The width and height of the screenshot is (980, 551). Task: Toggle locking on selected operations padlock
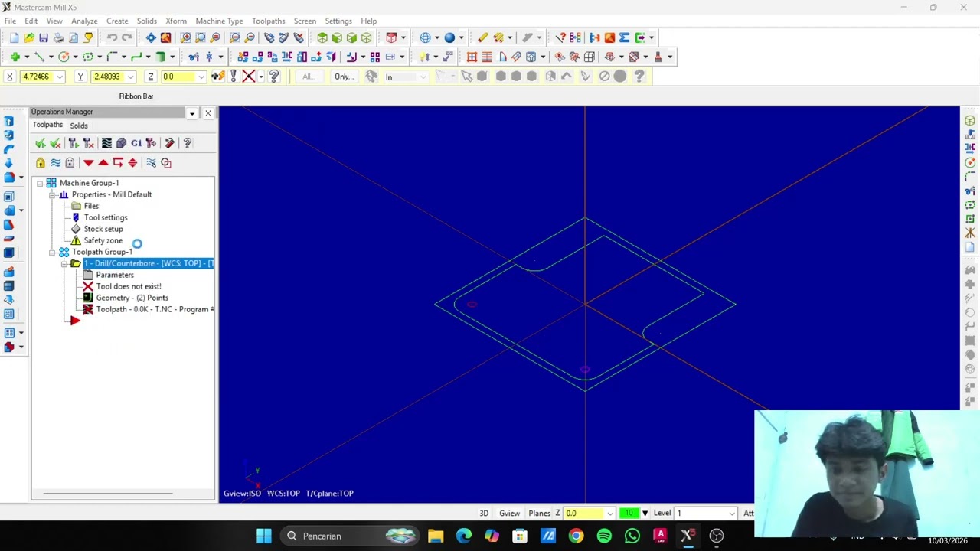41,162
